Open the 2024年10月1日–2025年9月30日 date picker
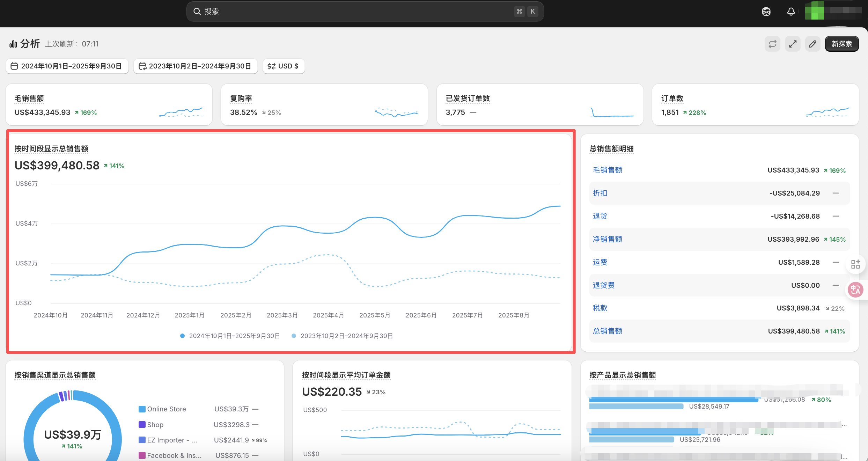The image size is (868, 461). 67,66
